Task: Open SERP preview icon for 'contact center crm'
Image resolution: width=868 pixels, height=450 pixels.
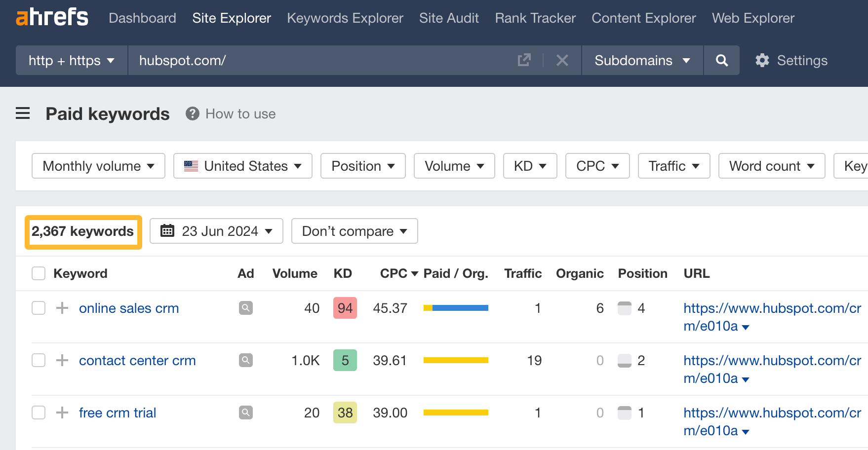Action: (245, 360)
